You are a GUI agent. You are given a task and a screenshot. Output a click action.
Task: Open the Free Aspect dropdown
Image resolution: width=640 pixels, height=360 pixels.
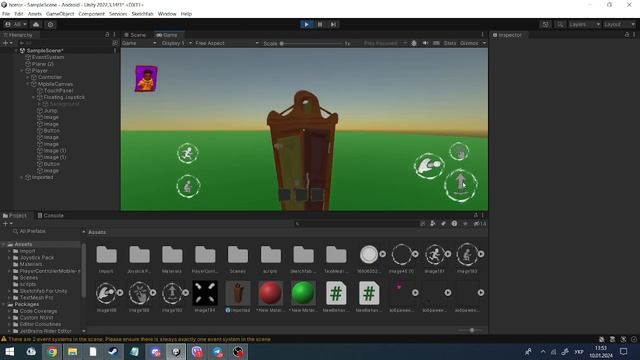pyautogui.click(x=227, y=43)
